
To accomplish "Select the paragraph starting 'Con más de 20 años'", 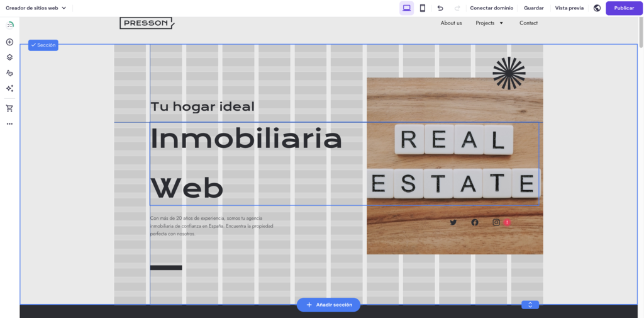I will point(211,226).
